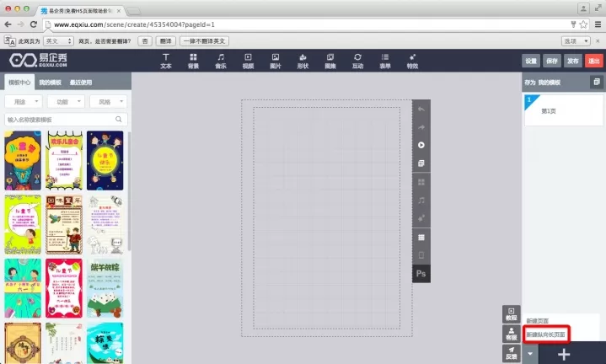Select 新建纵向长页面 menu entry

tap(545, 335)
